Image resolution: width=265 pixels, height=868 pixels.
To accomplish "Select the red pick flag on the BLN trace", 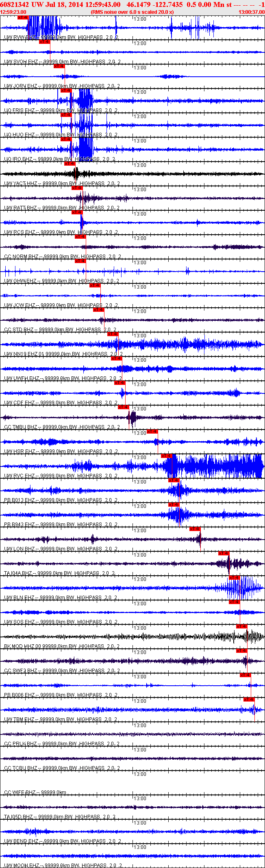I will pyautogui.click(x=235, y=578).
